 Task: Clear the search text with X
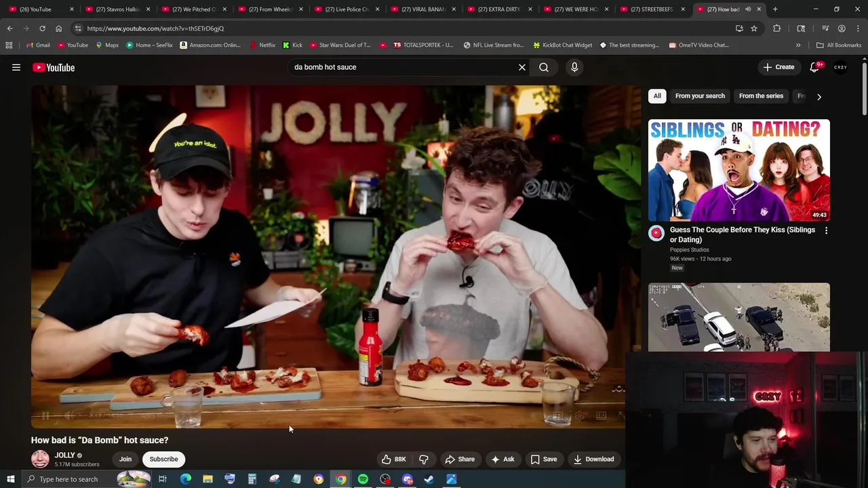coord(522,67)
